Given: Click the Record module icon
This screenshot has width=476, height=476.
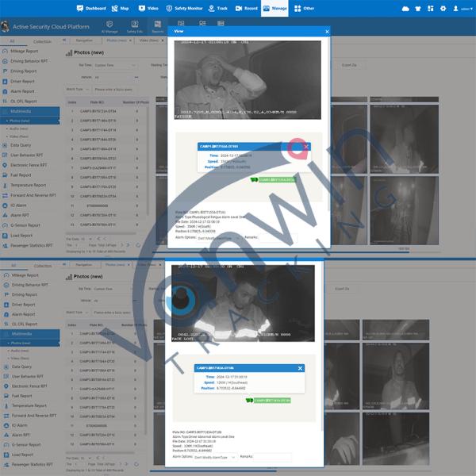Looking at the screenshot, I should pyautogui.click(x=246, y=8).
